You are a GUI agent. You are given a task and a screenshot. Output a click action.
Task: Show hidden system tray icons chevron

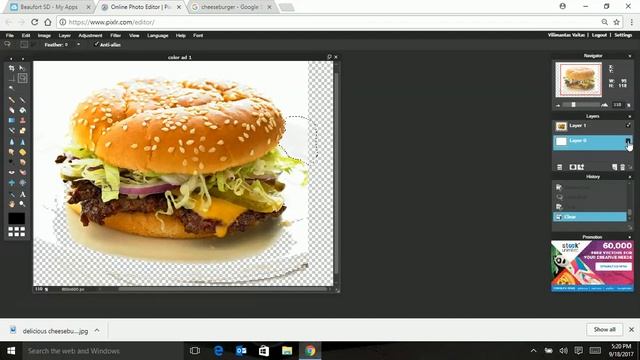tap(533, 351)
